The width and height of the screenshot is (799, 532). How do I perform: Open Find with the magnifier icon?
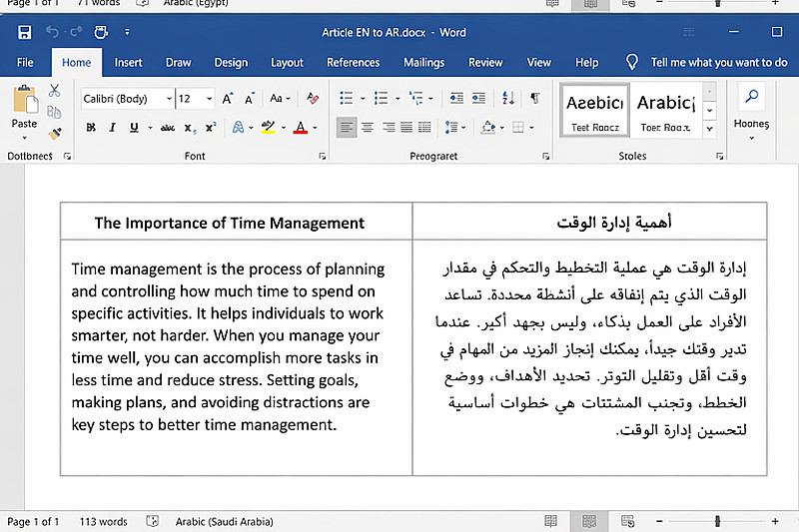751,98
